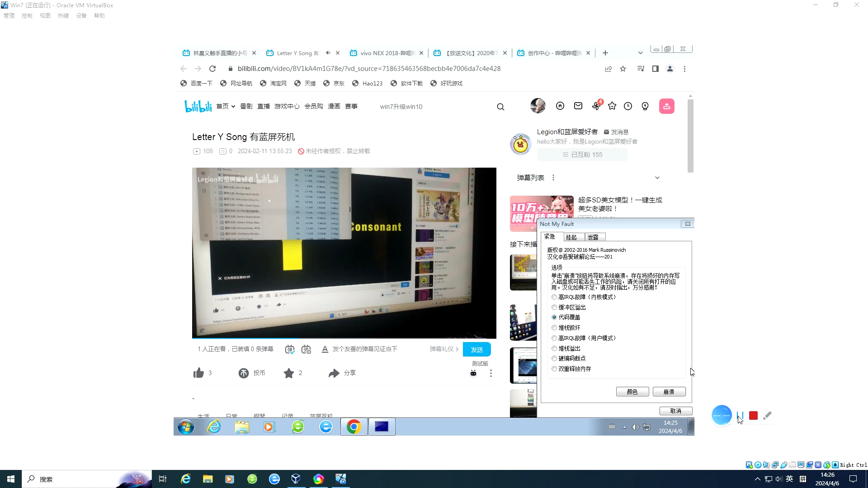Click Win7 Start orb
This screenshot has height=488, width=868.
[x=185, y=427]
